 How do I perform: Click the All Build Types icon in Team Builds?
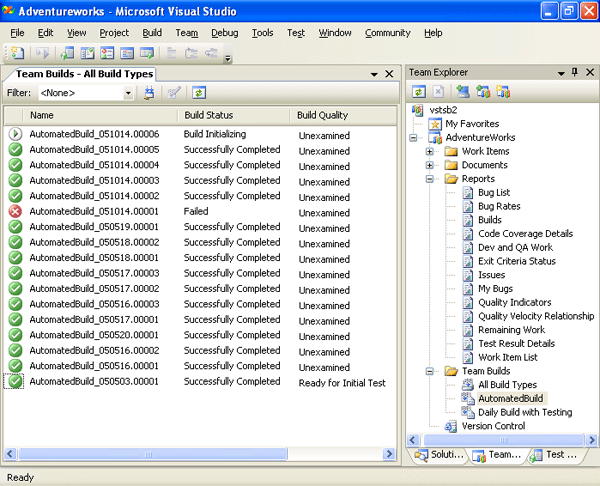coord(468,385)
